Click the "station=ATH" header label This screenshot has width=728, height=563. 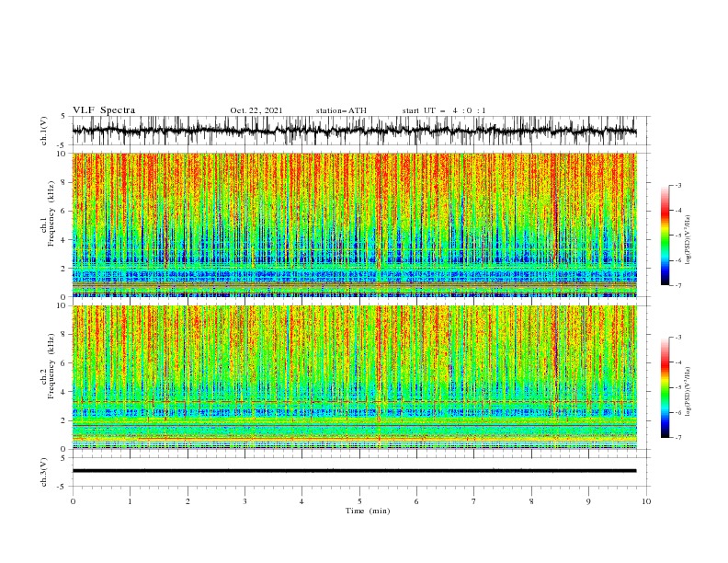pyautogui.click(x=341, y=110)
